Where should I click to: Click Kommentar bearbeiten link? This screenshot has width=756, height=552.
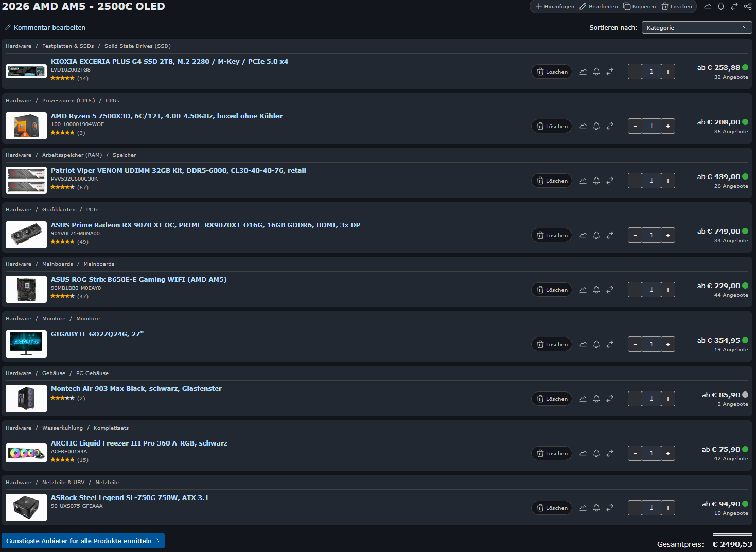click(45, 28)
